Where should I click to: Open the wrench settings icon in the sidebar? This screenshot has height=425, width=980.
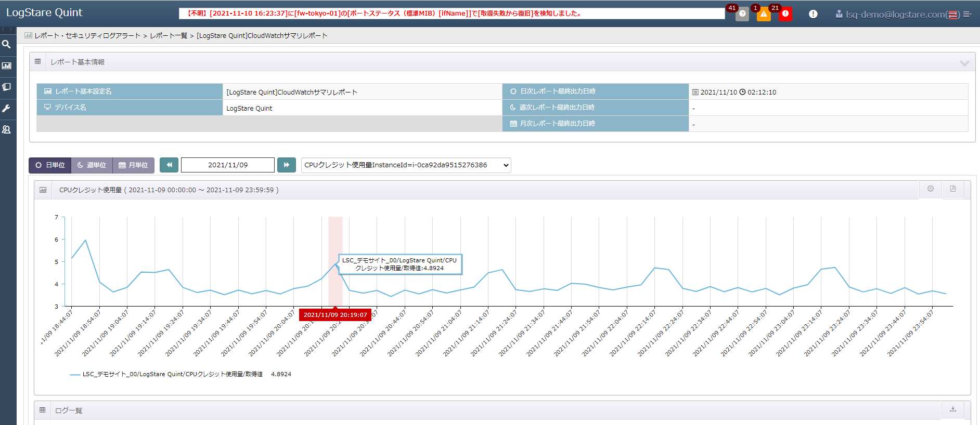click(x=7, y=109)
